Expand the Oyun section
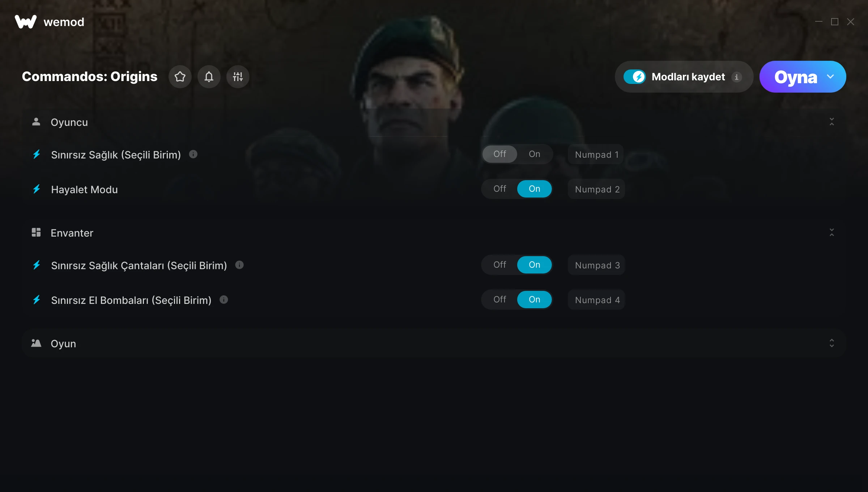868x492 pixels. pyautogui.click(x=831, y=343)
